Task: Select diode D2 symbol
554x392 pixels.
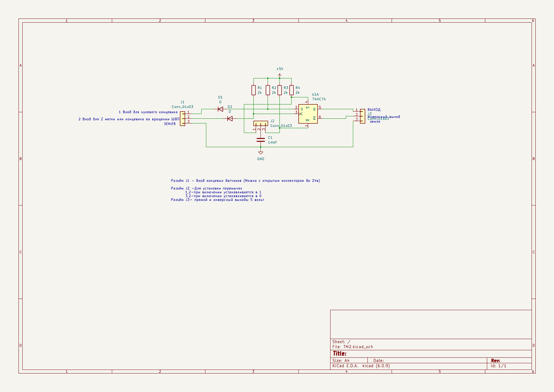Action: pos(230,119)
